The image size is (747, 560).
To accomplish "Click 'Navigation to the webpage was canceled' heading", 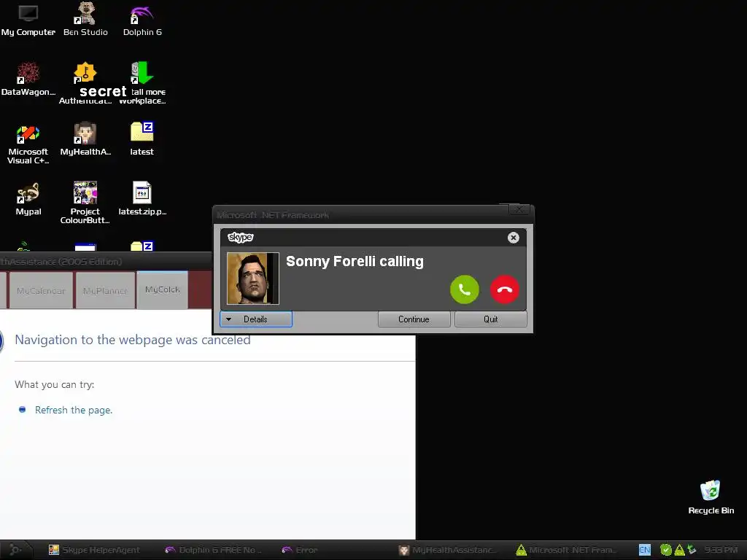I will coord(133,340).
